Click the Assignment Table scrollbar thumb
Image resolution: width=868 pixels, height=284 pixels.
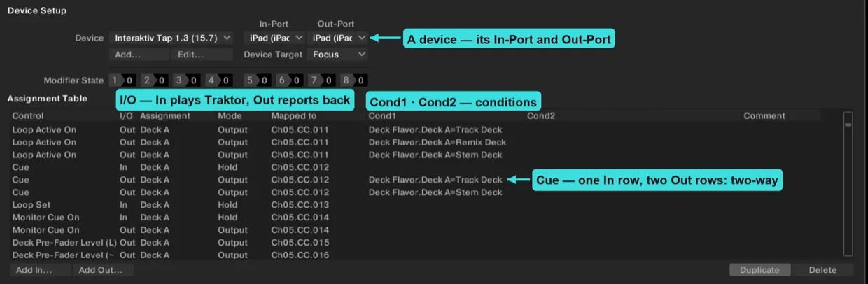pyautogui.click(x=848, y=125)
